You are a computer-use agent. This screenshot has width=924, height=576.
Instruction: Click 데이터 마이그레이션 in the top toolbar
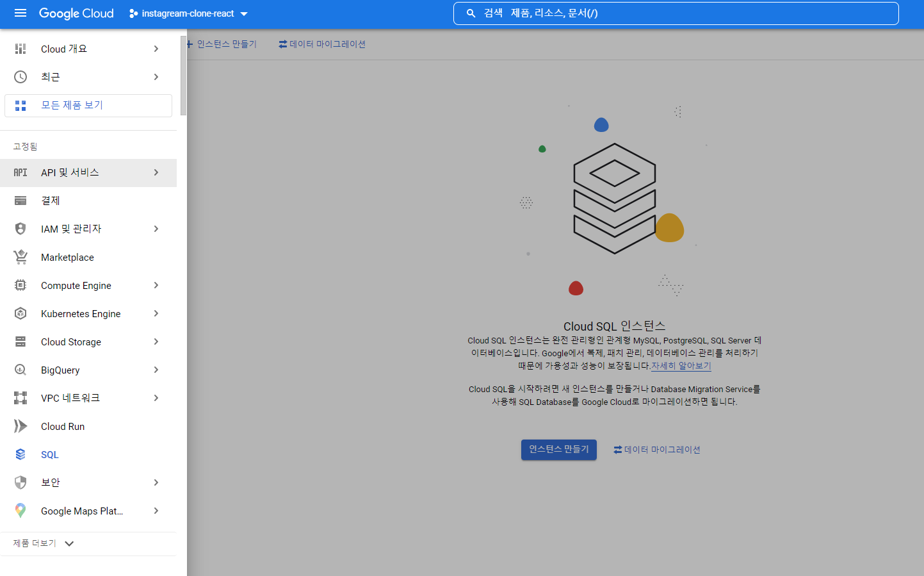click(322, 44)
